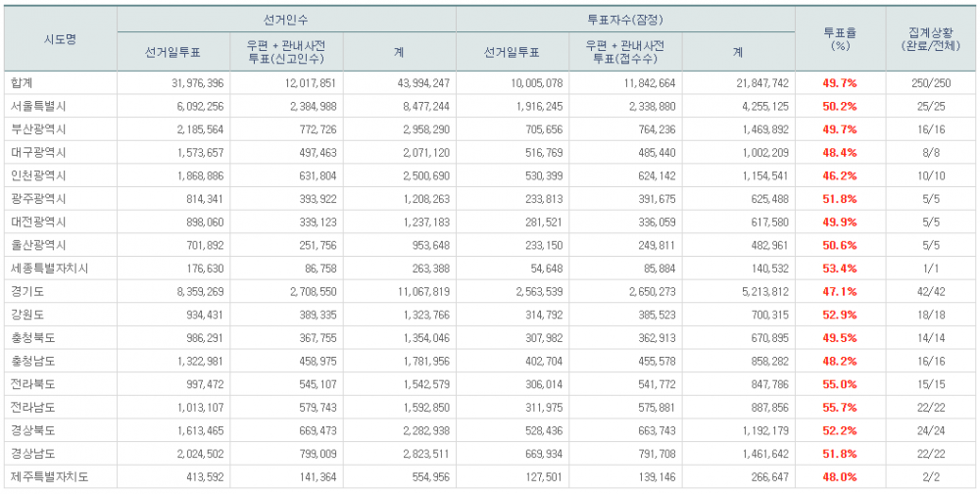Click the 투표자수(잠정) group header

click(625, 19)
